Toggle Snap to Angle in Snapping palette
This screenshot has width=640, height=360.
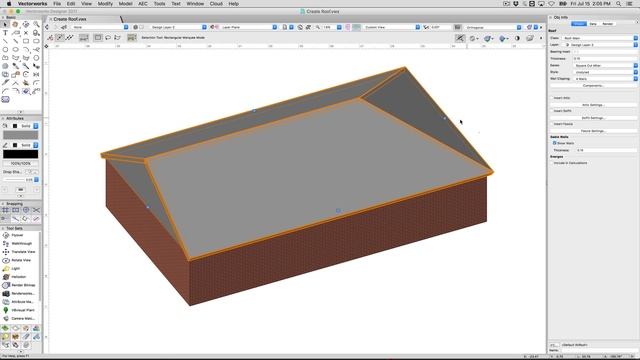point(26,210)
